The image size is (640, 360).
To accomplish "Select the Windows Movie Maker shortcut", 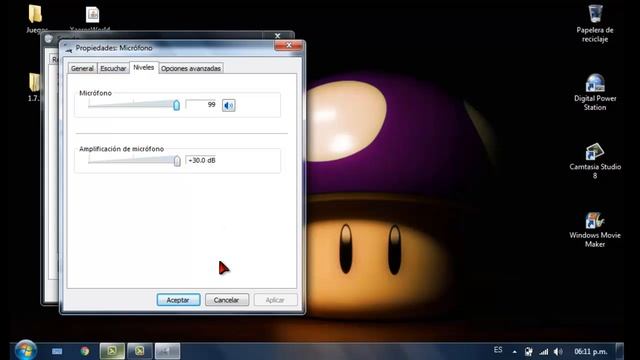I will (595, 229).
